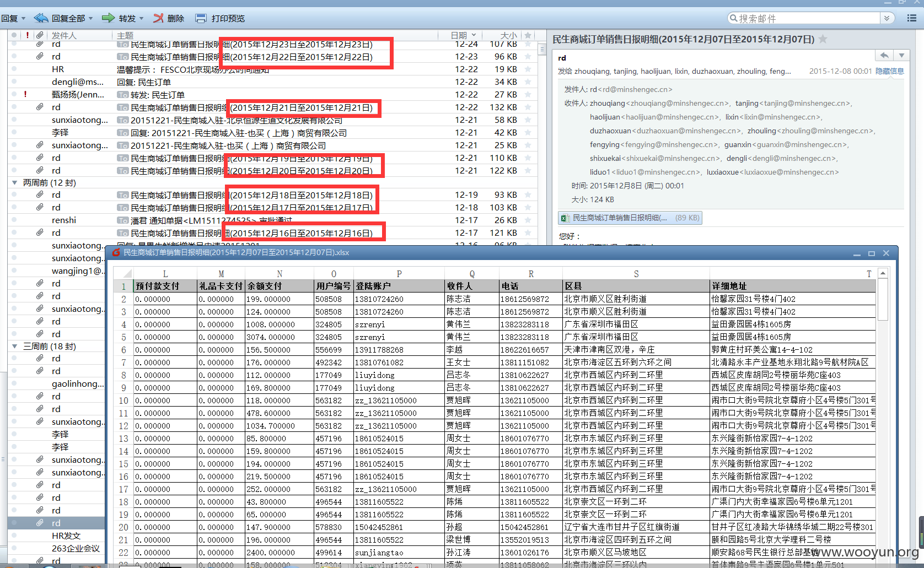Image resolution: width=924 pixels, height=568 pixels.
Task: Select cell containing sunjiangtao
Action: (399, 553)
